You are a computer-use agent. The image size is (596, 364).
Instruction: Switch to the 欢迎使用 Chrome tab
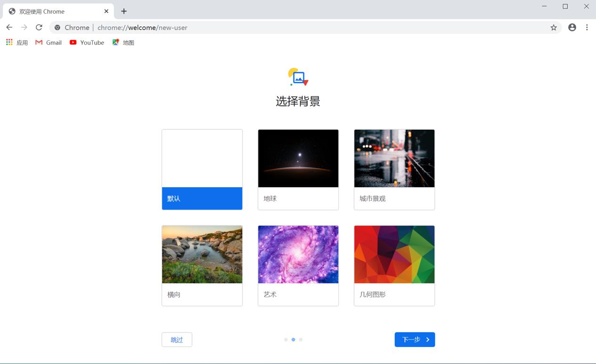coord(52,11)
